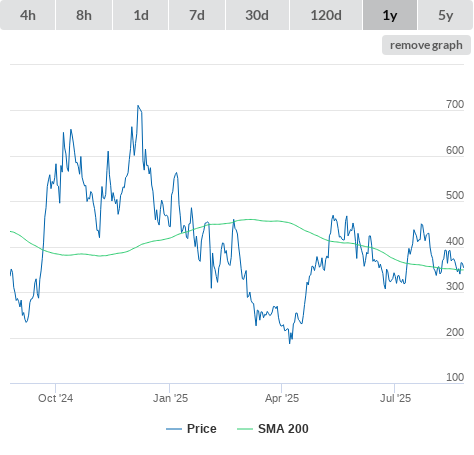This screenshot has width=474, height=455.
Task: Click the remove graph button
Action: pos(426,45)
